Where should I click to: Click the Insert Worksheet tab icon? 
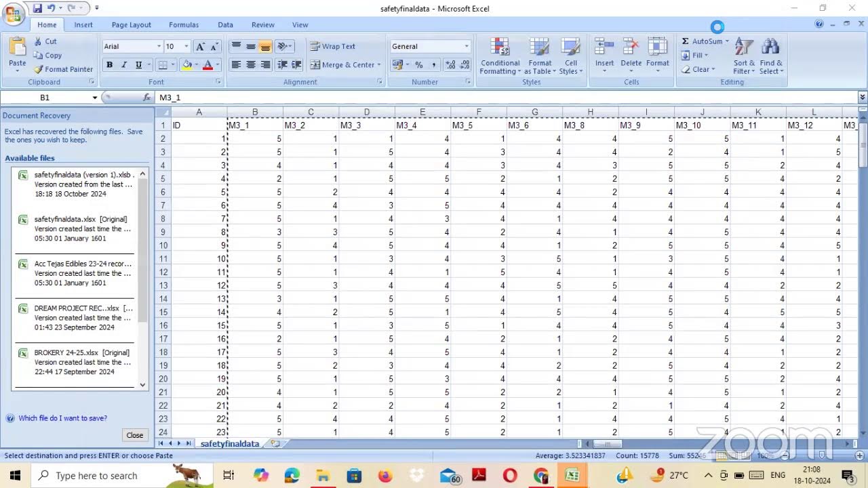275,444
